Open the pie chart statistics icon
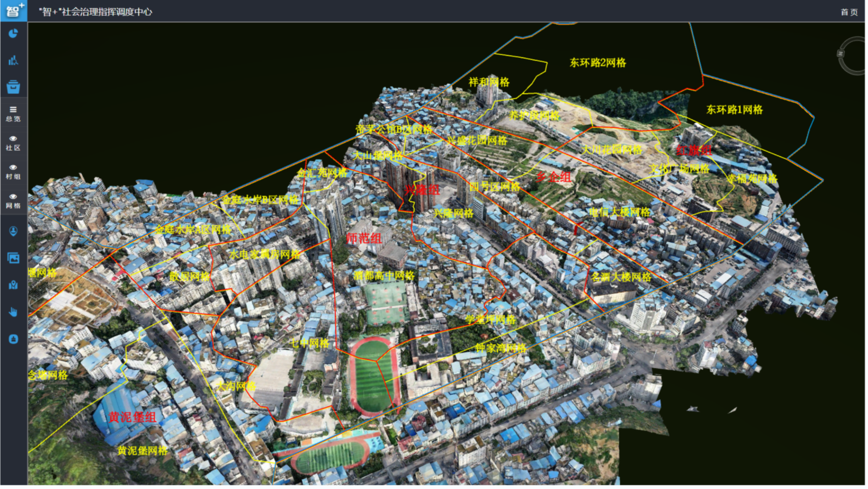 pos(13,34)
